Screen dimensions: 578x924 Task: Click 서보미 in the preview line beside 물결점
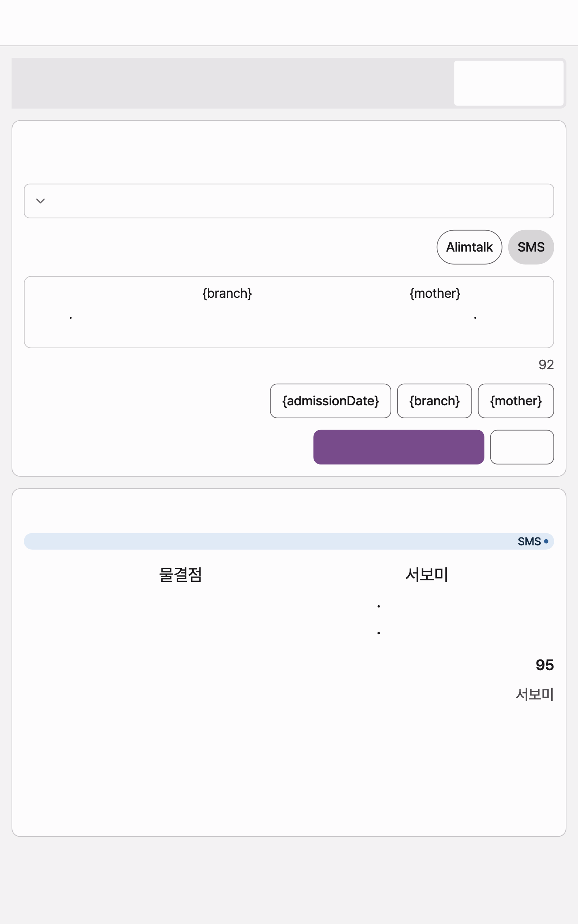tap(427, 574)
